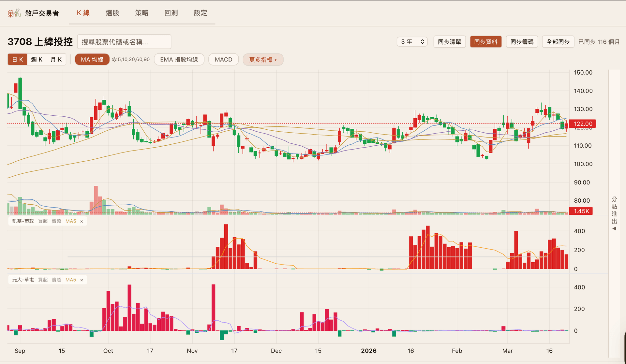Click the stock search input field
The image size is (626, 364).
pyautogui.click(x=124, y=42)
